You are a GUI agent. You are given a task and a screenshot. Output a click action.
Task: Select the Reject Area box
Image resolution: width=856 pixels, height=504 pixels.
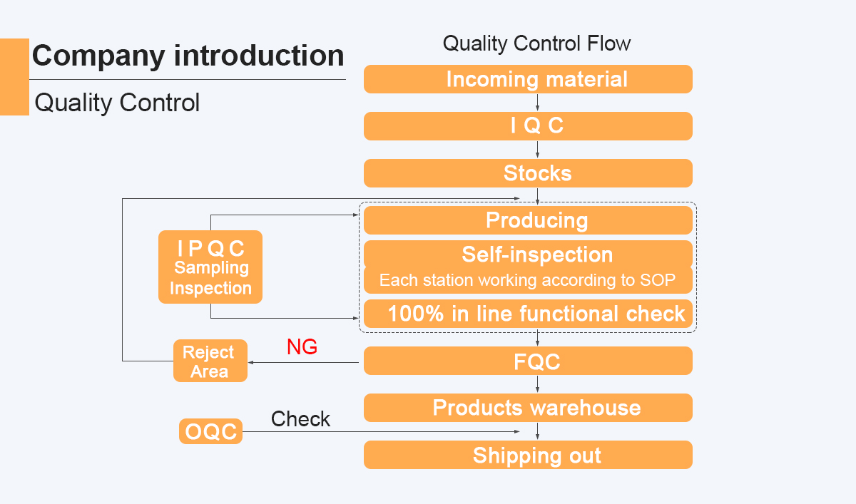pos(210,361)
